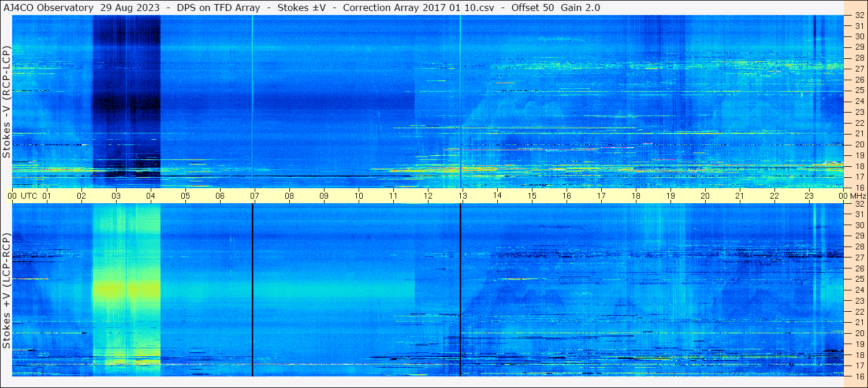
Task: Select "Correction Array 2017 01 10.csv" filename
Action: [419, 8]
